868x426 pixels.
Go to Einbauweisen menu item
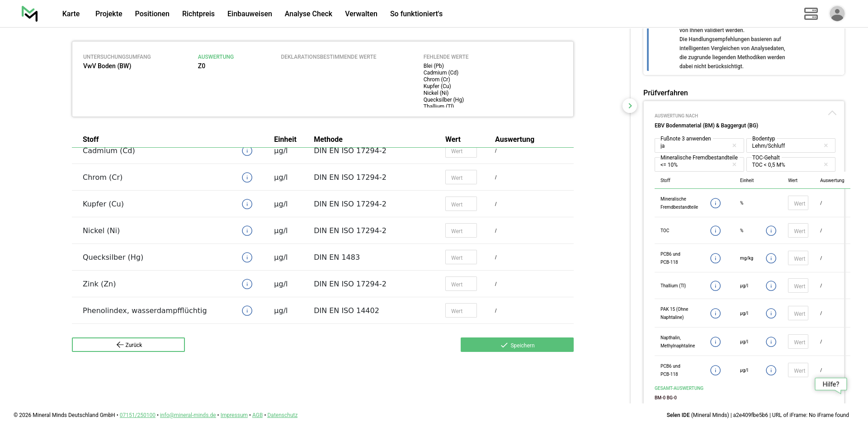click(x=250, y=14)
